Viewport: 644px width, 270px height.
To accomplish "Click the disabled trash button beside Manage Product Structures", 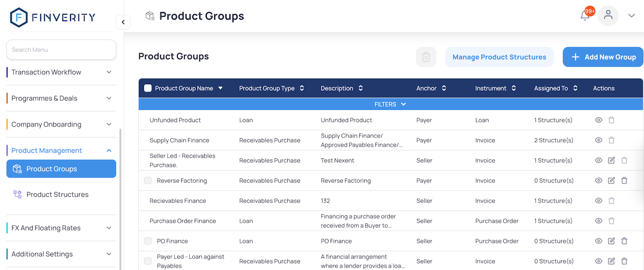I will (426, 57).
